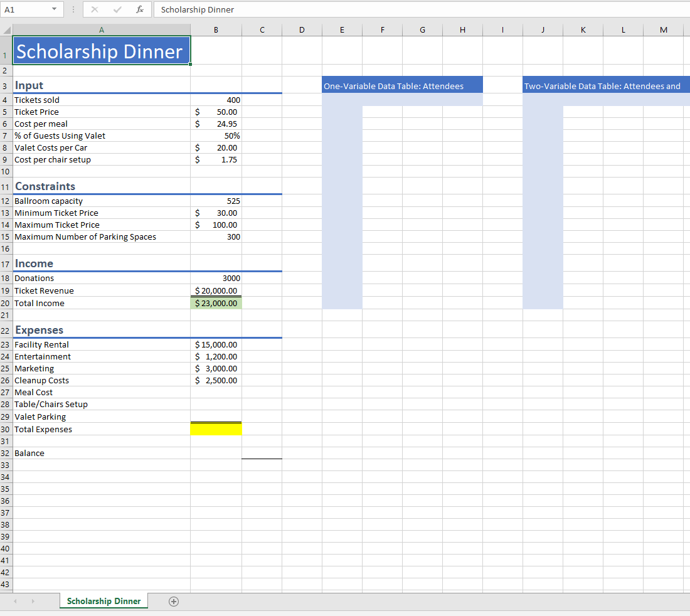Click the Income section heading
The width and height of the screenshot is (690, 616).
pyautogui.click(x=34, y=263)
